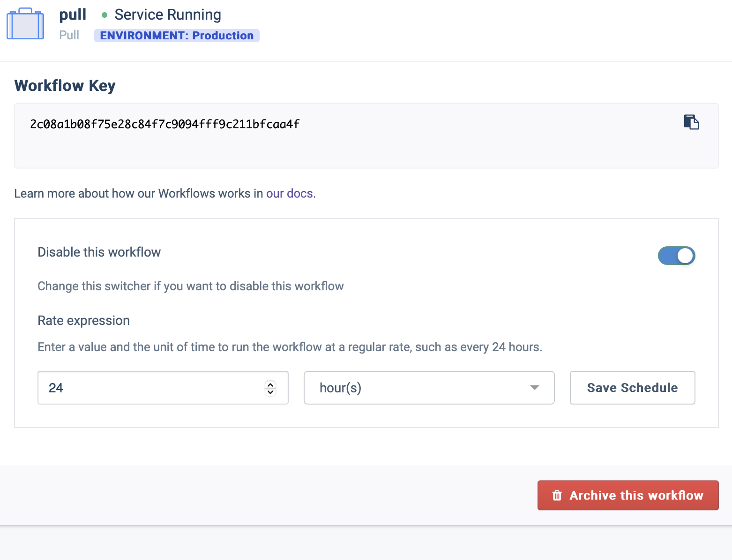This screenshot has height=560, width=732.
Task: Click the caret arrow of the unit dropdown
Action: (x=534, y=388)
